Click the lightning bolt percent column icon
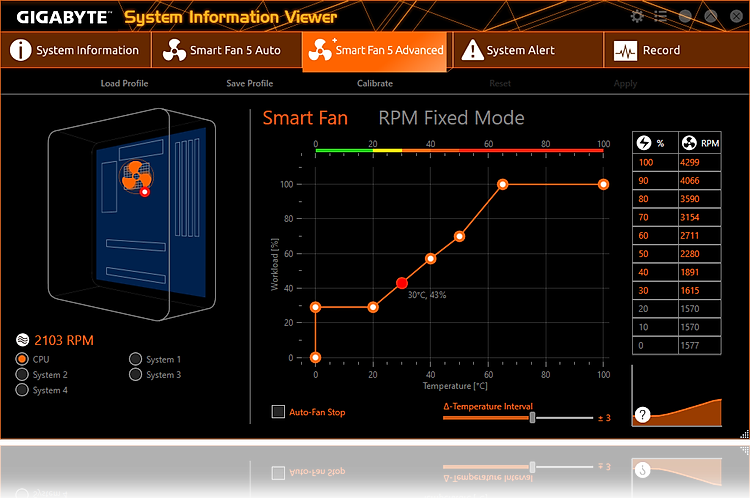This screenshot has width=750, height=498. 644,143
